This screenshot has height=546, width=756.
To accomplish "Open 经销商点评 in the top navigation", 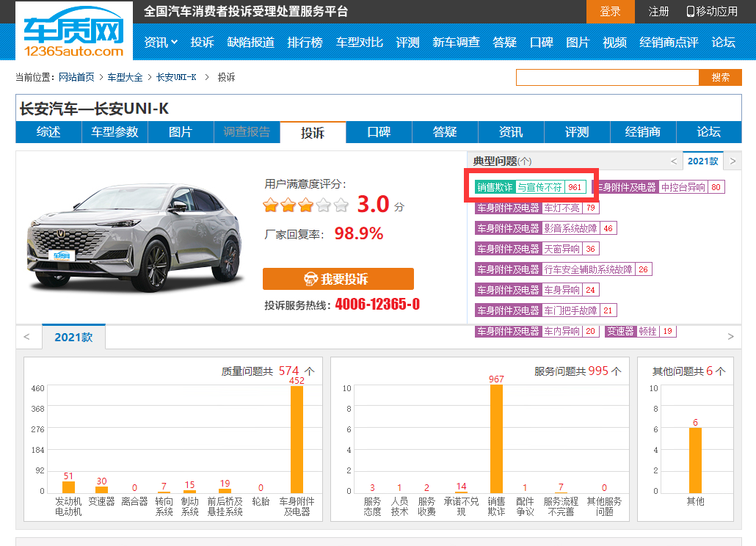I will coord(669,43).
